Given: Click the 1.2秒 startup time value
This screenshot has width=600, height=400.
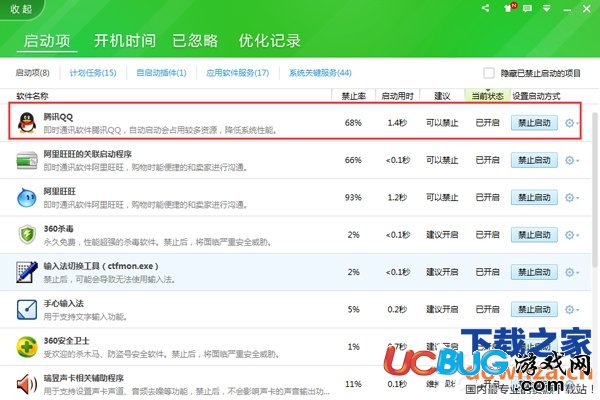Looking at the screenshot, I should (397, 198).
